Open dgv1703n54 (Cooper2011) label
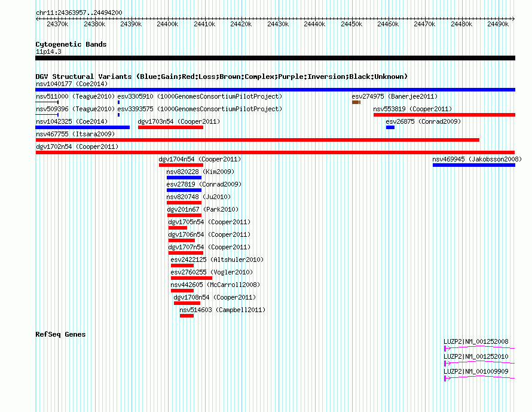This screenshot has width=532, height=412. [179, 121]
